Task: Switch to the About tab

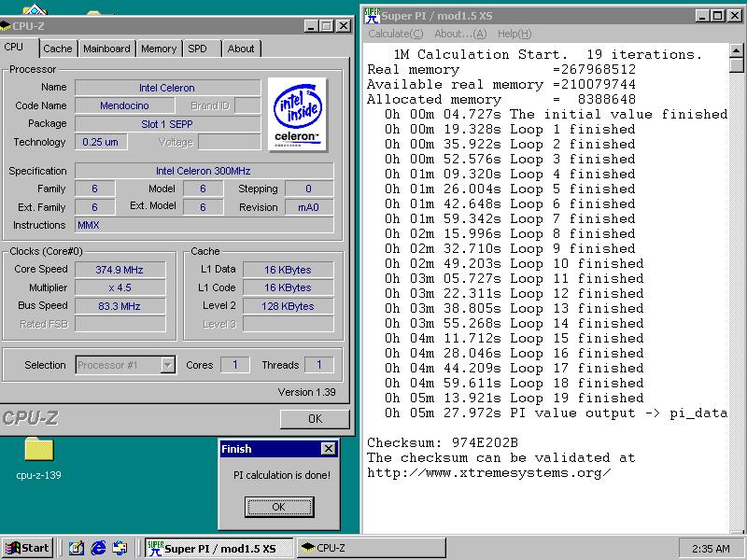Action: [x=241, y=49]
